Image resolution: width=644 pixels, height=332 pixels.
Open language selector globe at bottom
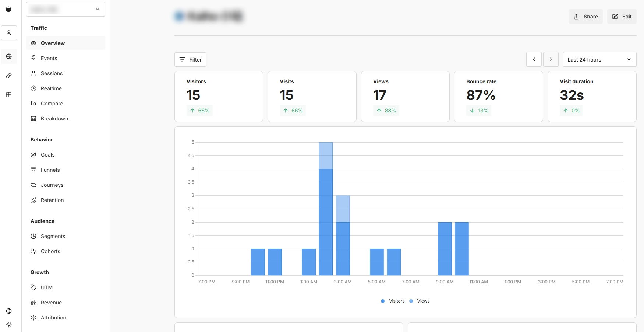coord(9,311)
